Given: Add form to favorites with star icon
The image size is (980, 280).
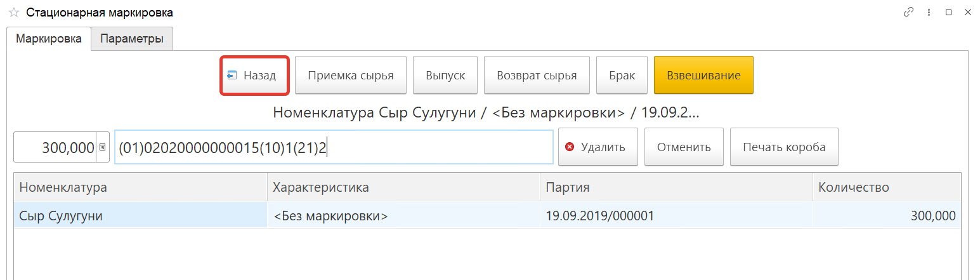Looking at the screenshot, I should 13,13.
